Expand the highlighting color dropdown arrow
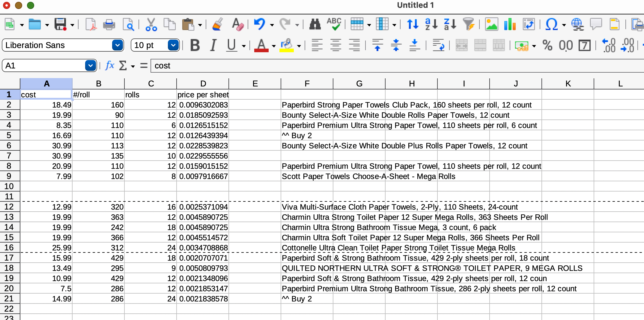644x320 pixels. (x=299, y=46)
